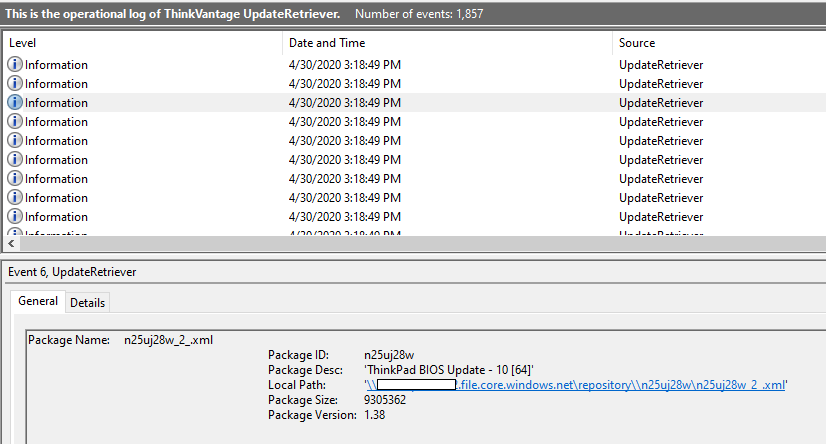The image size is (826, 444).
Task: Sort events by the Source column header
Action: click(637, 43)
